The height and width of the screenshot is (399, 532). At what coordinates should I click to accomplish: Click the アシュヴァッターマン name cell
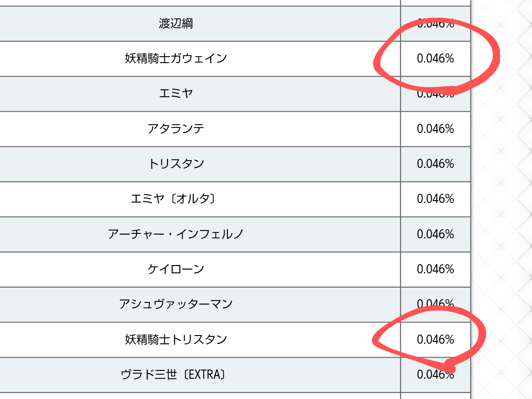point(176,304)
